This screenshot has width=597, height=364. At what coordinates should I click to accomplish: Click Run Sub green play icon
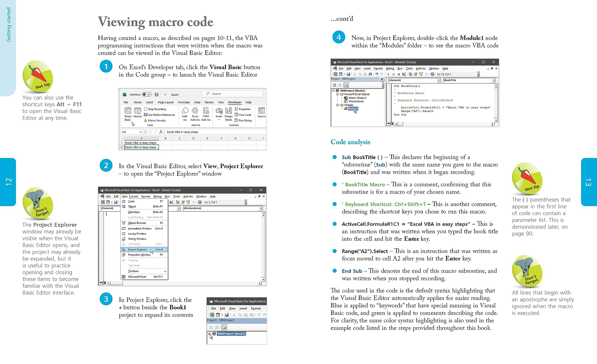click(388, 74)
